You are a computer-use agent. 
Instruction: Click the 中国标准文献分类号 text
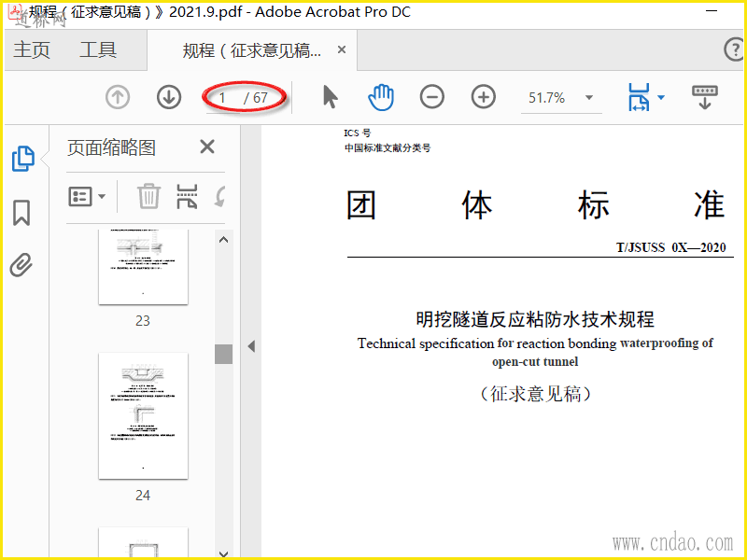pyautogui.click(x=388, y=148)
